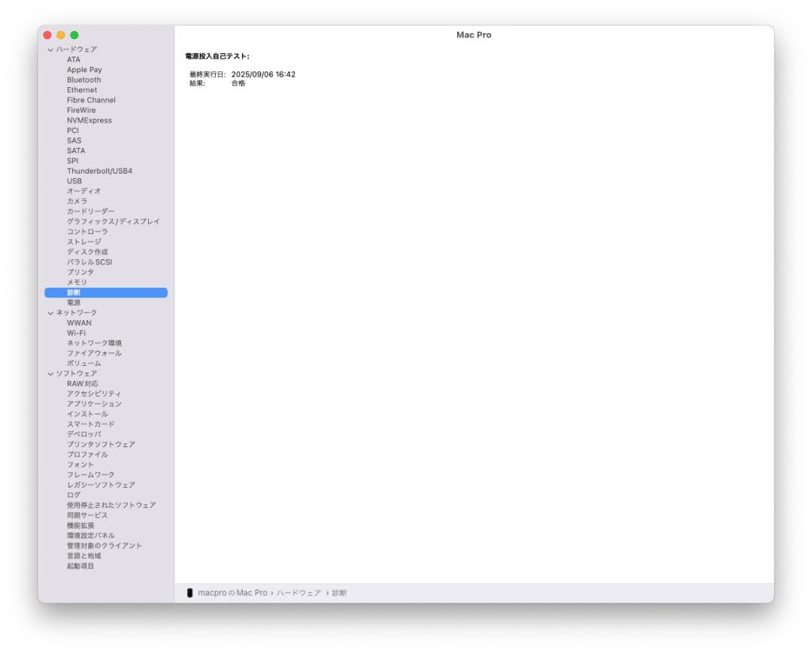View USB device information
The height and width of the screenshot is (653, 812).
(73, 180)
